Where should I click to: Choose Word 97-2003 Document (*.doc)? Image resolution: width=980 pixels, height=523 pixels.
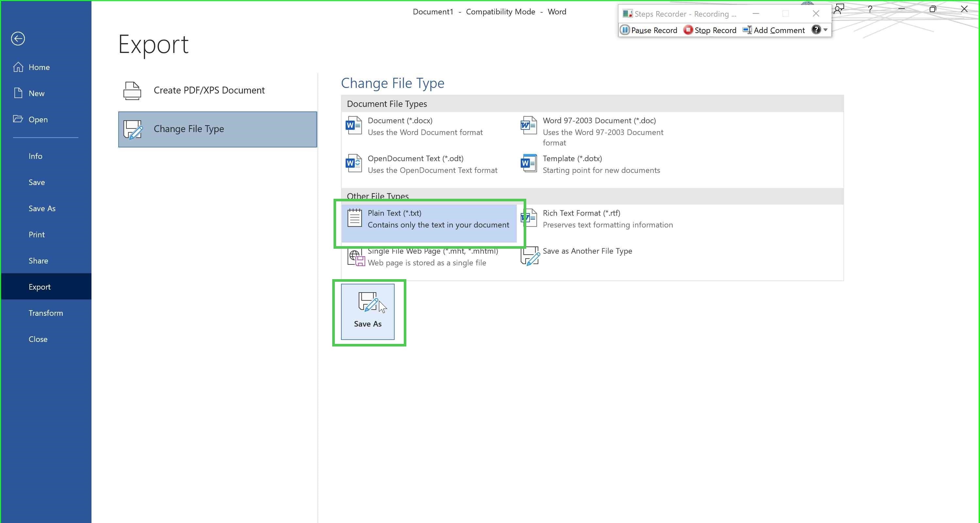[x=604, y=131]
